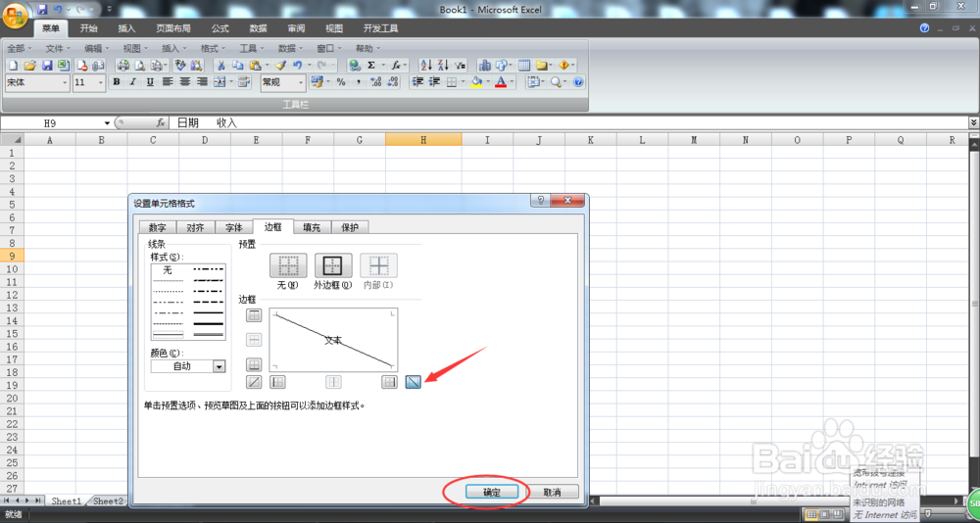
Task: Apply the bottom border button in dialog
Action: [254, 364]
